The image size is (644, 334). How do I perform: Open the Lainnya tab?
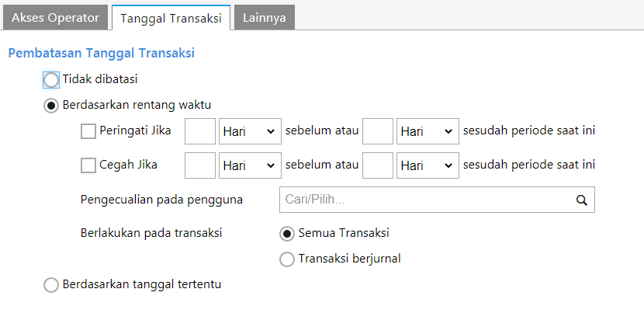coord(265,17)
